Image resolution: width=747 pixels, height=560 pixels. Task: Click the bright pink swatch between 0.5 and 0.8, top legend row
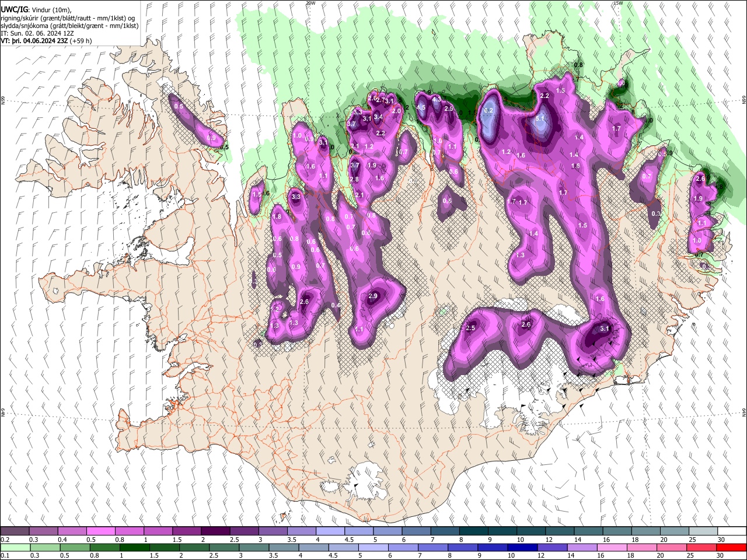[x=100, y=531]
